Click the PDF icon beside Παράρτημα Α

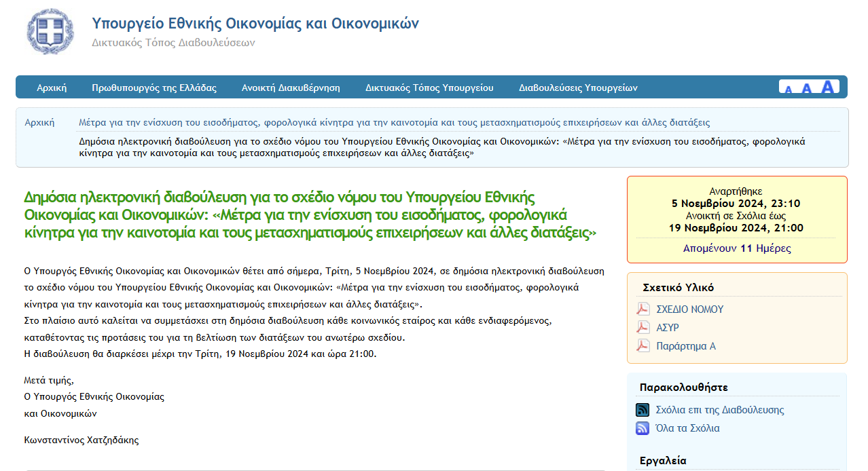pos(643,346)
